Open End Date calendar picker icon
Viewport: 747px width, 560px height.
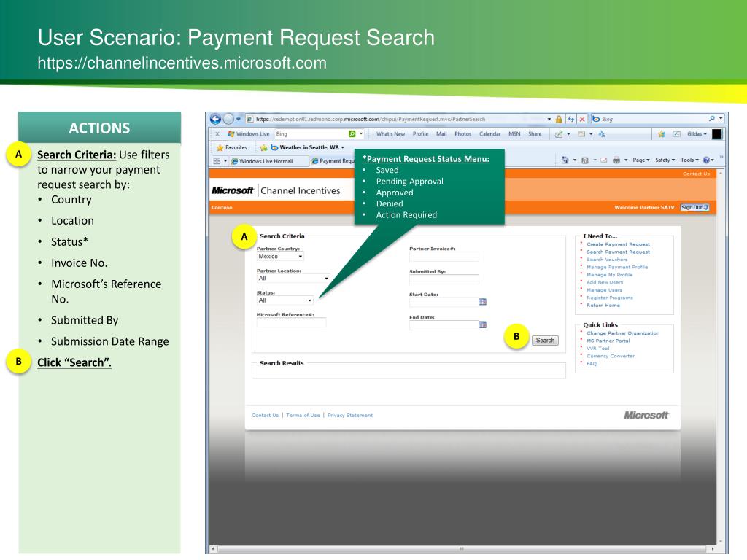click(x=483, y=324)
